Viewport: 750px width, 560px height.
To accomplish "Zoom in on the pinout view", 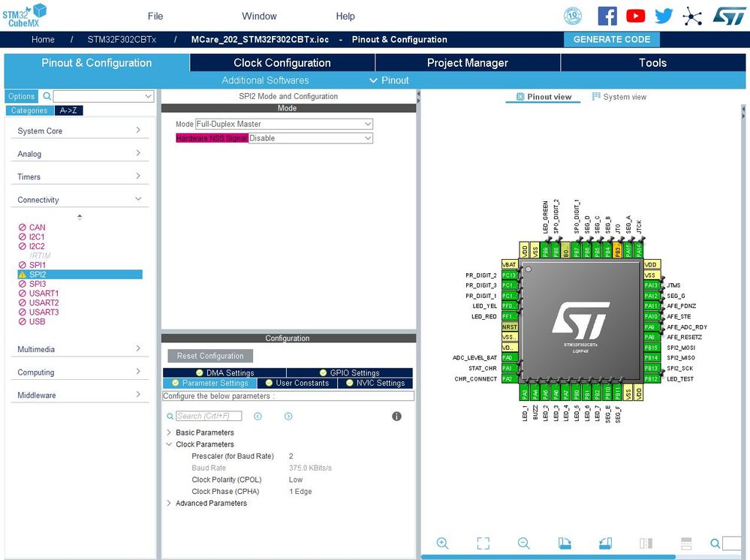I will coord(442,543).
